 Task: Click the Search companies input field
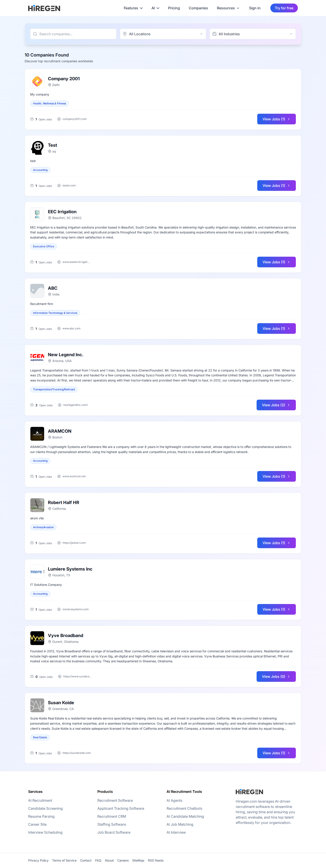[x=73, y=34]
